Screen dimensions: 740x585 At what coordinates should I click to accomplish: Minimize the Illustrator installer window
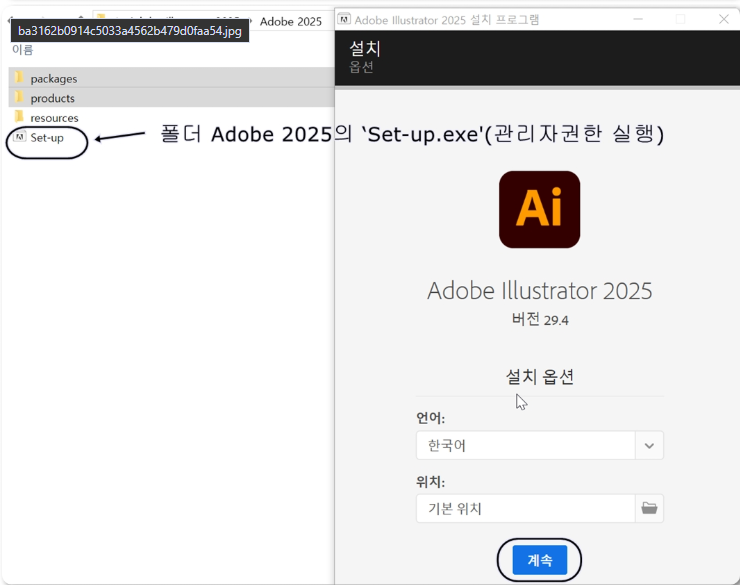pyautogui.click(x=636, y=19)
